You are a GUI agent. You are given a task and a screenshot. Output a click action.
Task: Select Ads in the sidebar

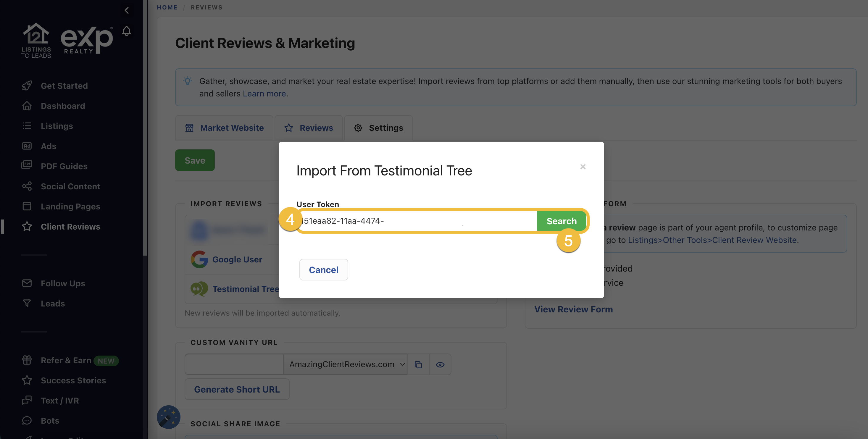(48, 146)
